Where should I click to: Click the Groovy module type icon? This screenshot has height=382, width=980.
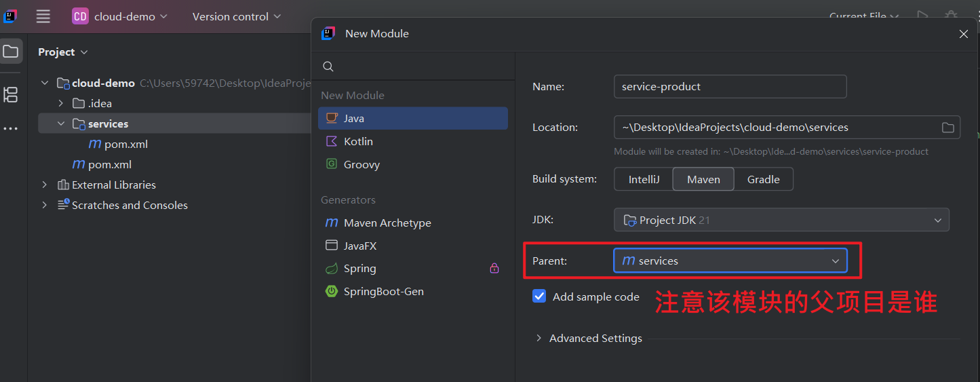(x=332, y=164)
